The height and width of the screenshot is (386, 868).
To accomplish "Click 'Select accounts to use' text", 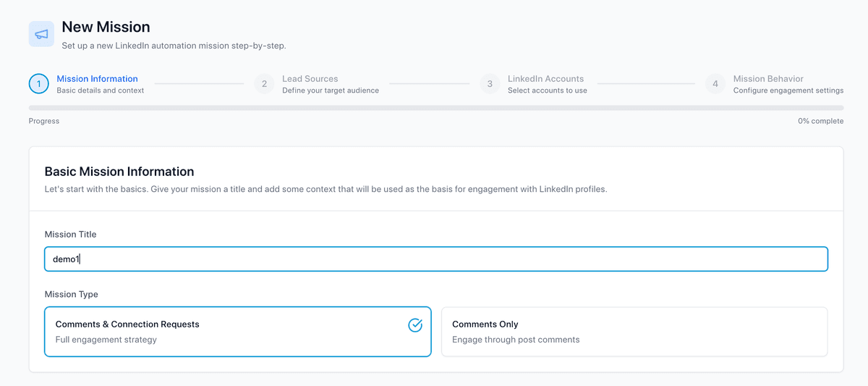I will tap(548, 91).
